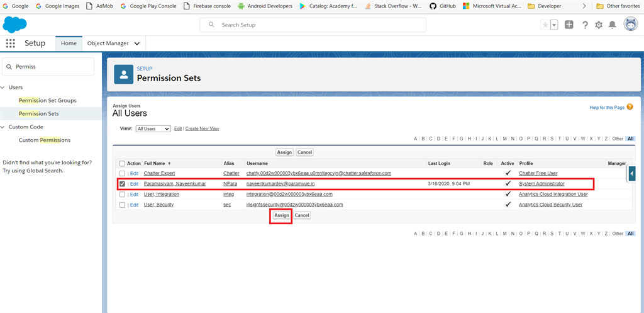Click the NPara alias link

pyautogui.click(x=230, y=184)
